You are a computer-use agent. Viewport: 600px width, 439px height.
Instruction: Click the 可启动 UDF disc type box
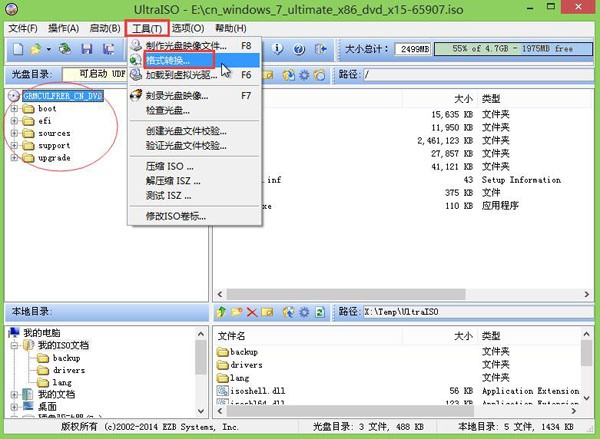tap(94, 74)
